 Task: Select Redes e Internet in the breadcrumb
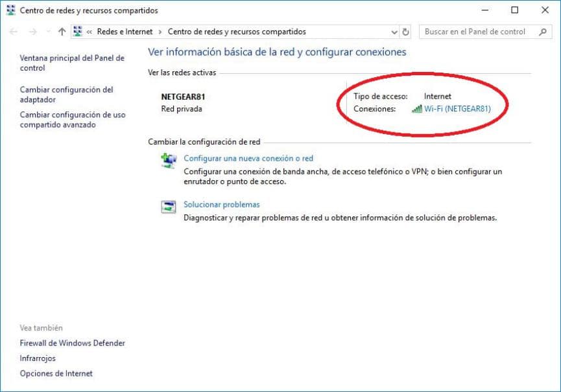(x=125, y=31)
